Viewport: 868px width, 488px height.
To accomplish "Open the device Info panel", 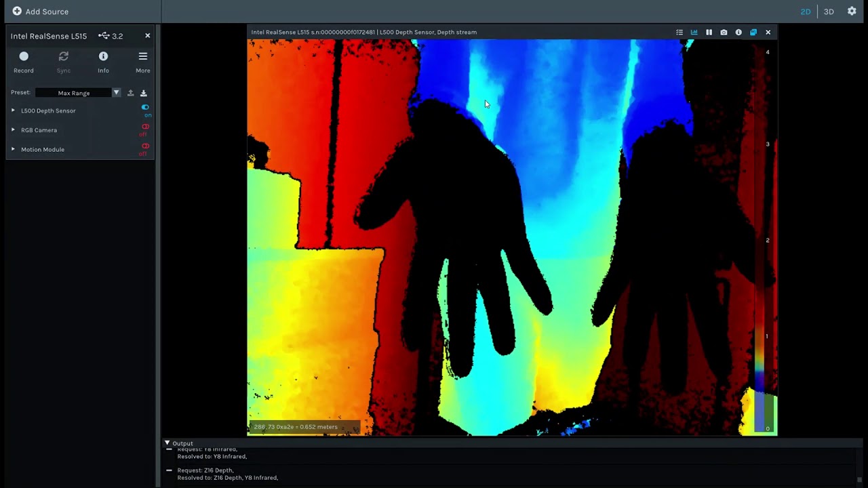I will (x=103, y=62).
